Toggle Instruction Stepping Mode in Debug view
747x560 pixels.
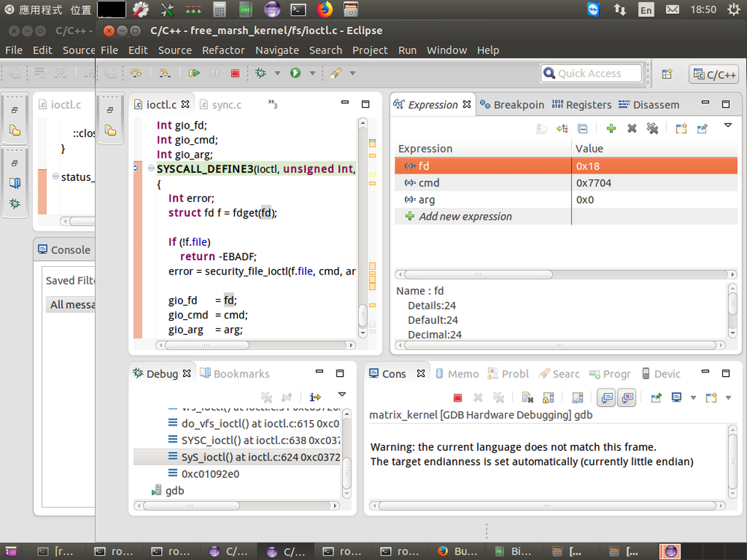tap(315, 397)
